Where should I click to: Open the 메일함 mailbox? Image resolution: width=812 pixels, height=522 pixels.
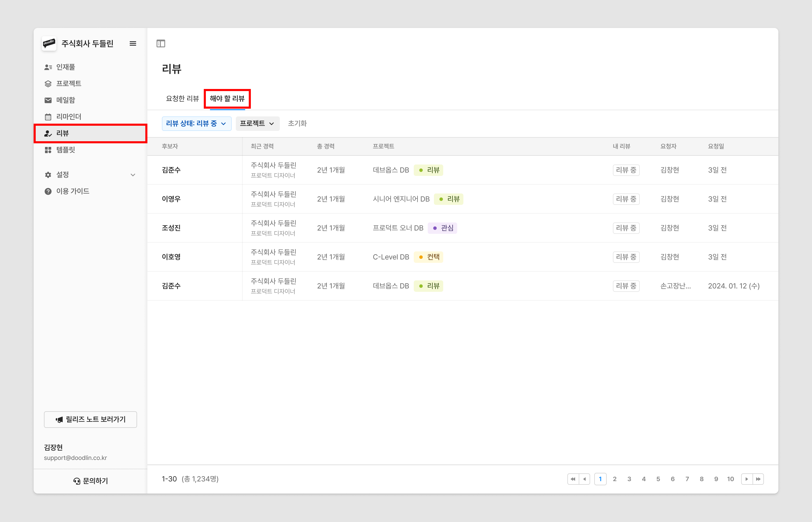click(65, 100)
